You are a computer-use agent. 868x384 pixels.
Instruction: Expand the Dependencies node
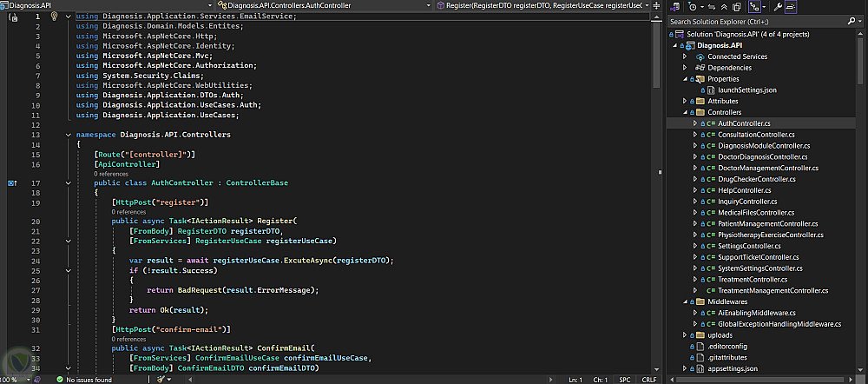[685, 68]
